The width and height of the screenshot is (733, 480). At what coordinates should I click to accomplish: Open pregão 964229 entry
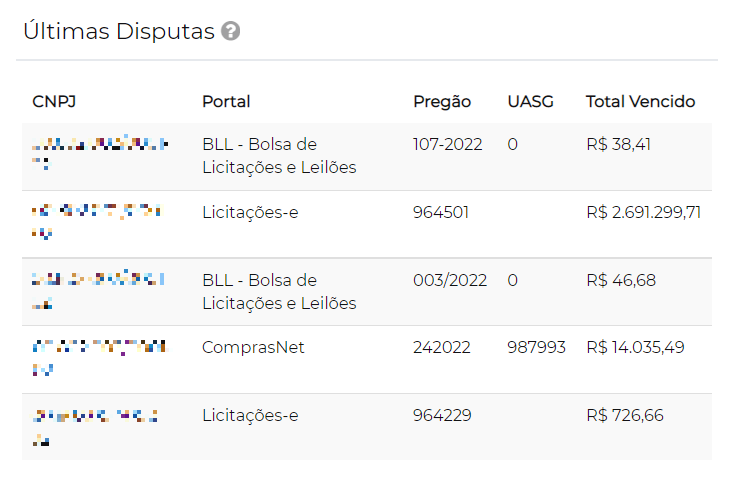[x=442, y=415]
